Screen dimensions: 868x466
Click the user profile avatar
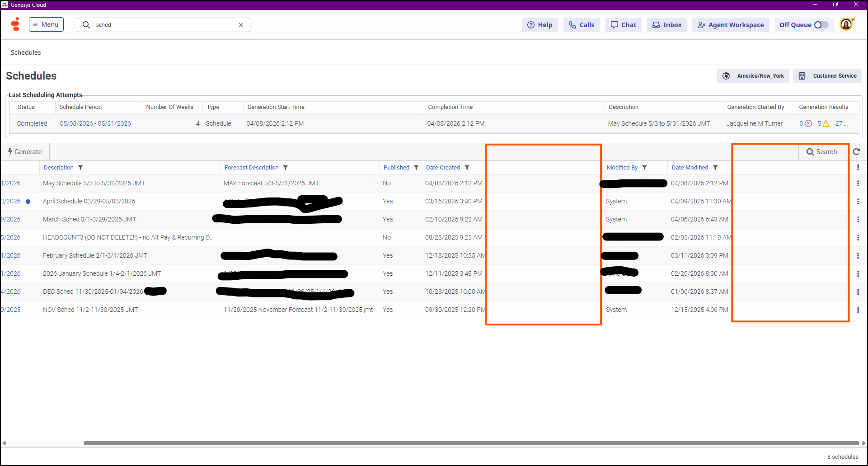pos(846,24)
